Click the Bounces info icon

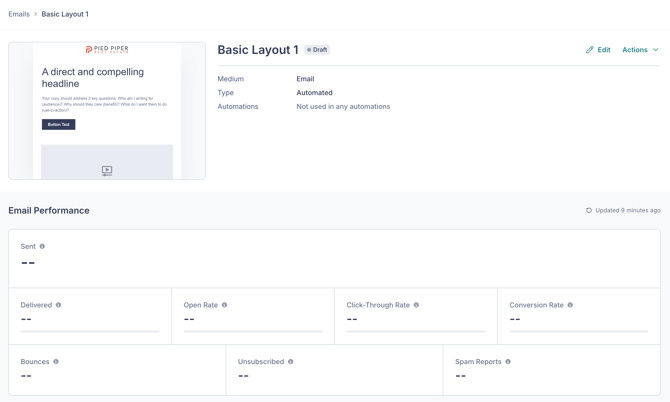point(56,362)
